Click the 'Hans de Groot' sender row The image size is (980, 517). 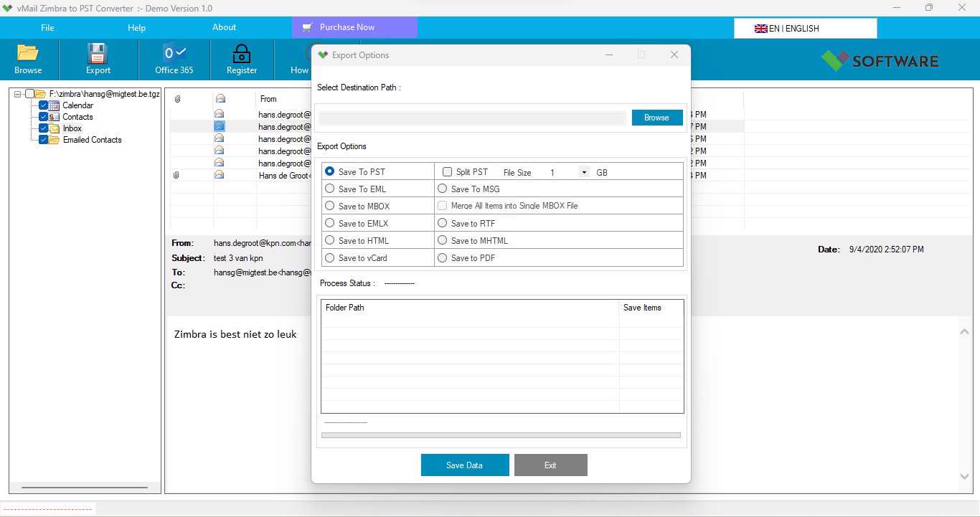click(285, 175)
